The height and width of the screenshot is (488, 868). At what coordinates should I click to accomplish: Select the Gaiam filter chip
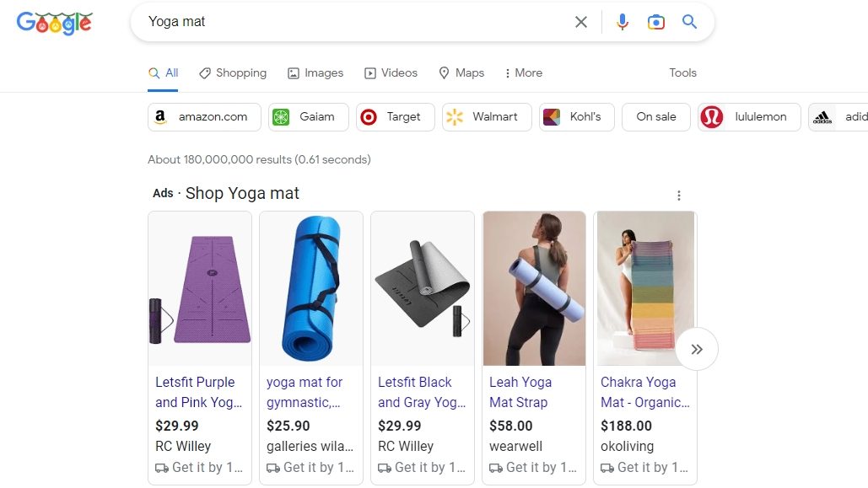click(x=308, y=117)
